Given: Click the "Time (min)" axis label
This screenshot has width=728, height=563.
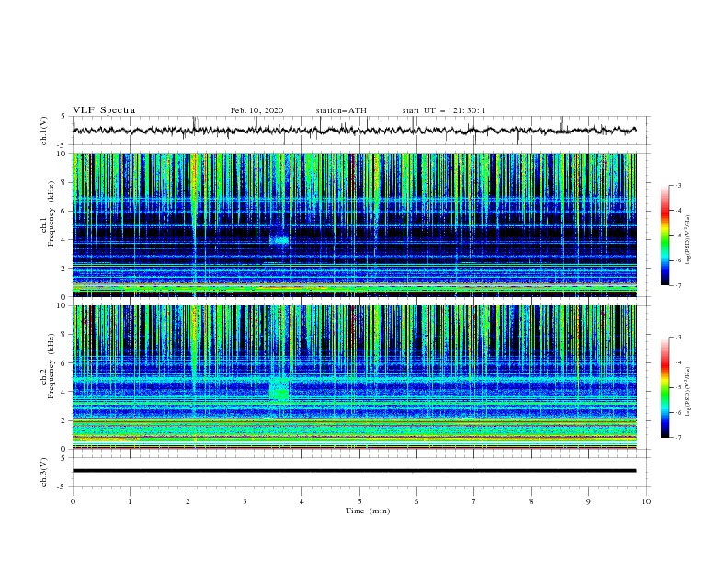Looking at the screenshot, I should point(368,511).
